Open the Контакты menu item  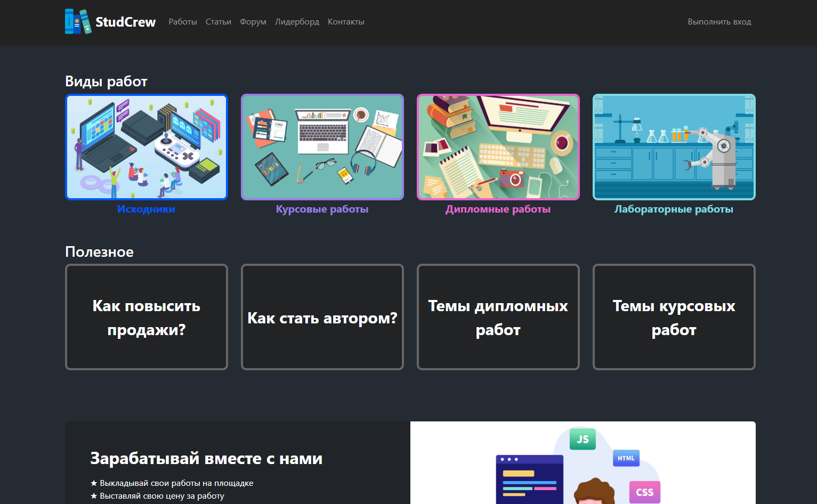(x=346, y=22)
